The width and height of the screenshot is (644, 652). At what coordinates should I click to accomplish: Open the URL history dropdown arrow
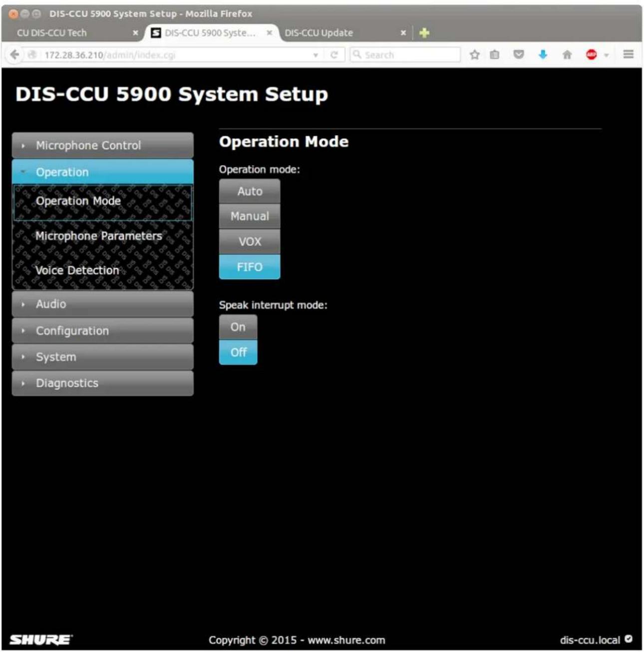[x=316, y=55]
